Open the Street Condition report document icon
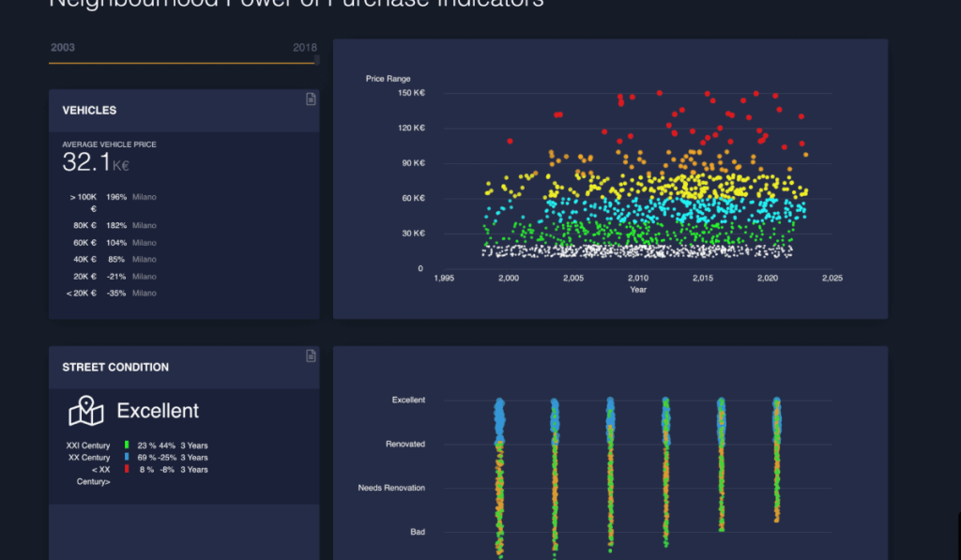 [x=311, y=356]
